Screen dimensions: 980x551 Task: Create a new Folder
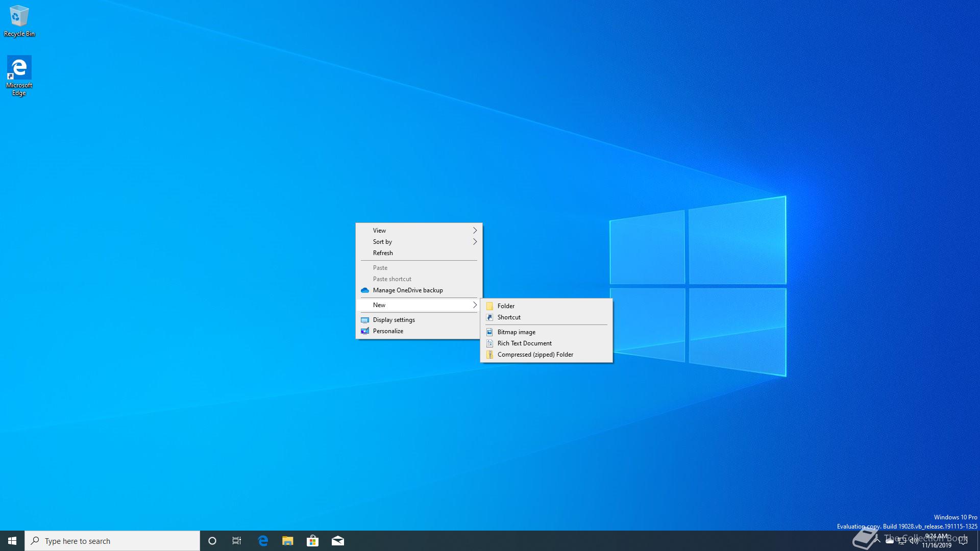506,306
